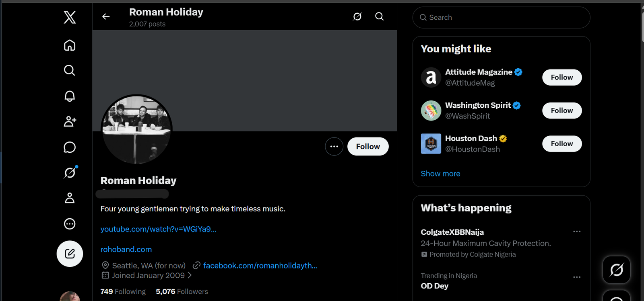Screen dimensions: 644x301
Task: Follow Washington Spirit
Action: click(562, 111)
